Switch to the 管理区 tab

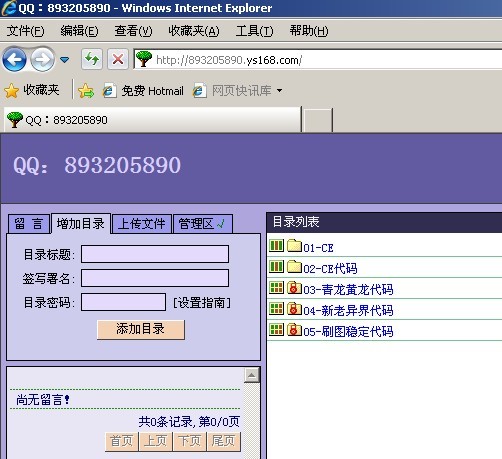[x=203, y=224]
